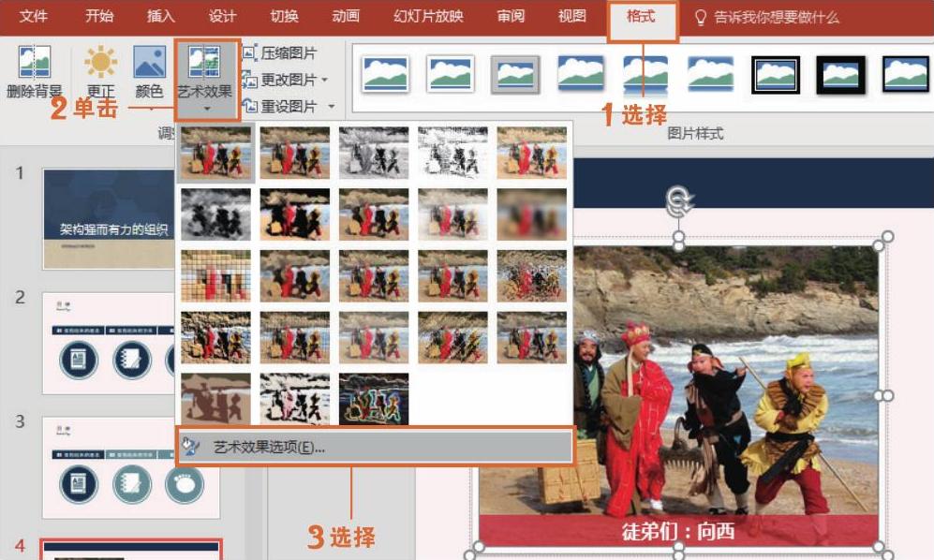The width and height of the screenshot is (934, 560).
Task: Open the 更正 brightness corrections tool
Action: (x=100, y=71)
